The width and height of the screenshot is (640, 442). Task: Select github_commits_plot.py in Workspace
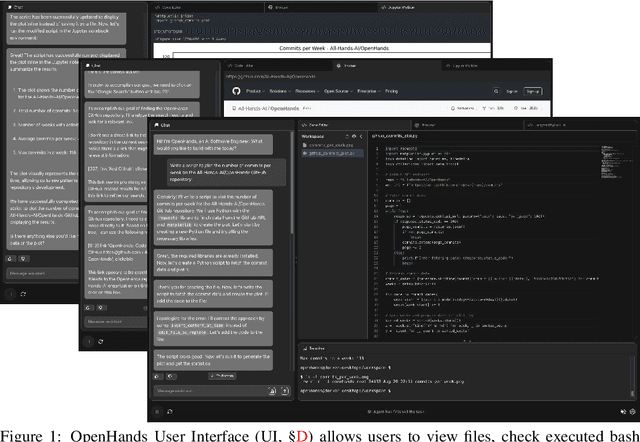pyautogui.click(x=347, y=153)
